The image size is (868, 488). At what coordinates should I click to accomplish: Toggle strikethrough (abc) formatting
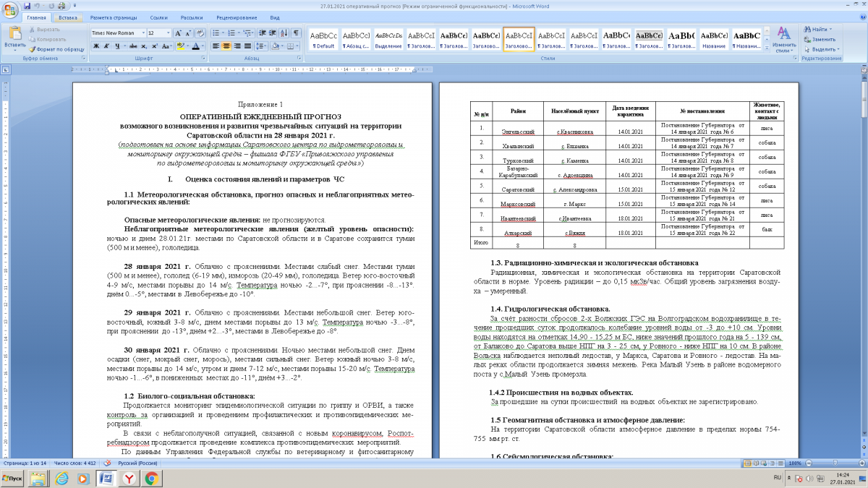click(132, 46)
